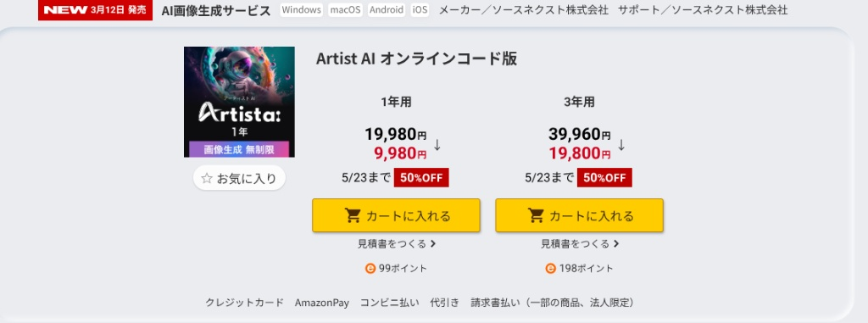Click 50%OFF badge under 1年用 price
Screen dimensions: 868x323
[x=421, y=178]
